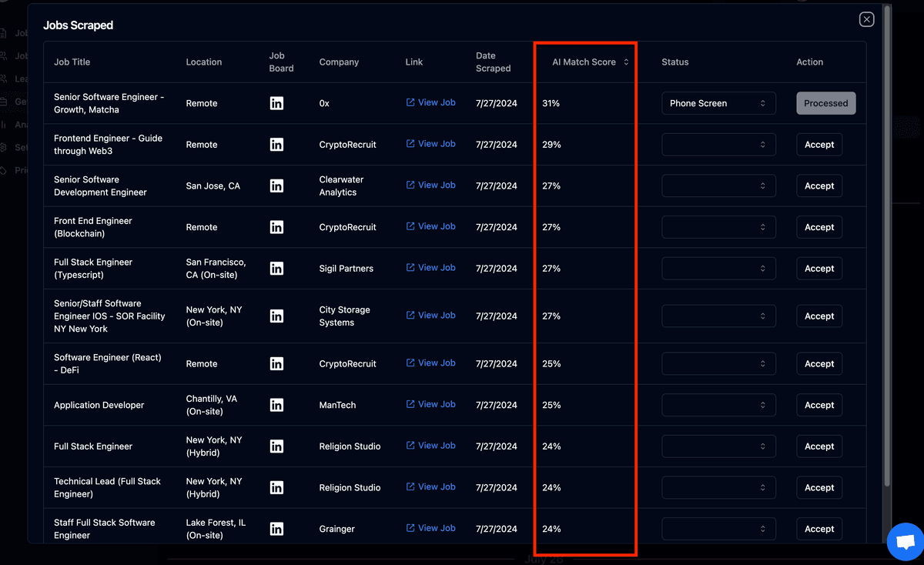924x565 pixels.
Task: Open View Job for City Storage Systems
Action: coord(430,315)
